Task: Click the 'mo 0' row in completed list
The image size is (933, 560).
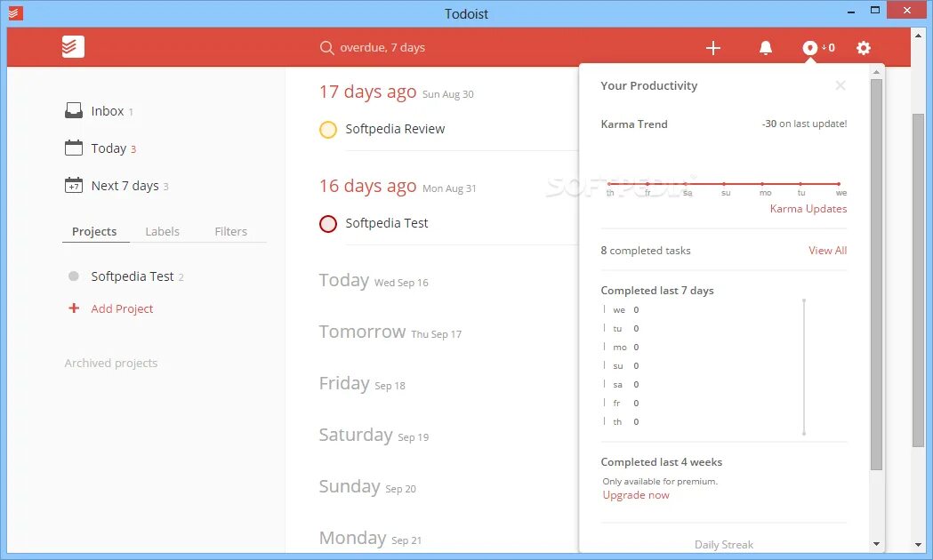Action: (622, 348)
